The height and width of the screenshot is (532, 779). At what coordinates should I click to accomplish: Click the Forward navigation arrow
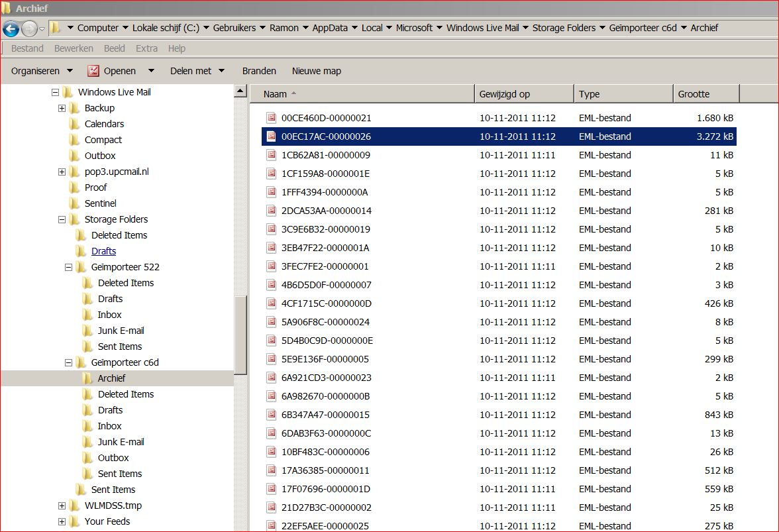point(29,28)
